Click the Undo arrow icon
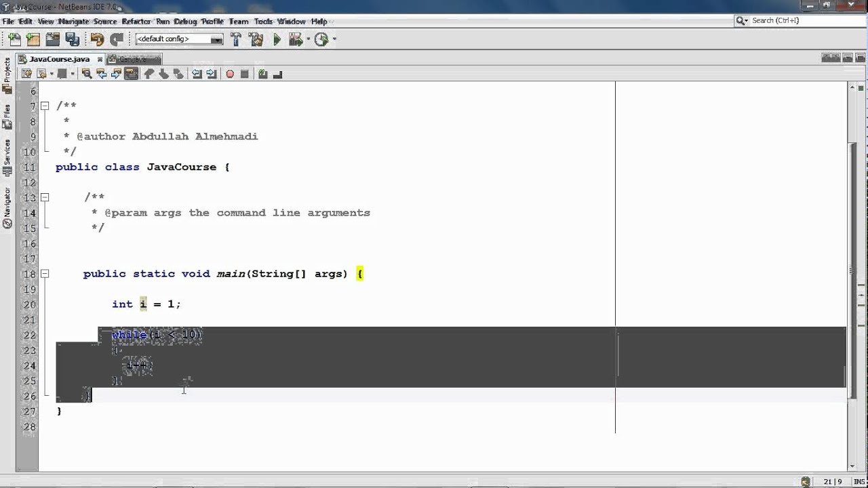The height and width of the screenshot is (488, 868). (x=97, y=39)
